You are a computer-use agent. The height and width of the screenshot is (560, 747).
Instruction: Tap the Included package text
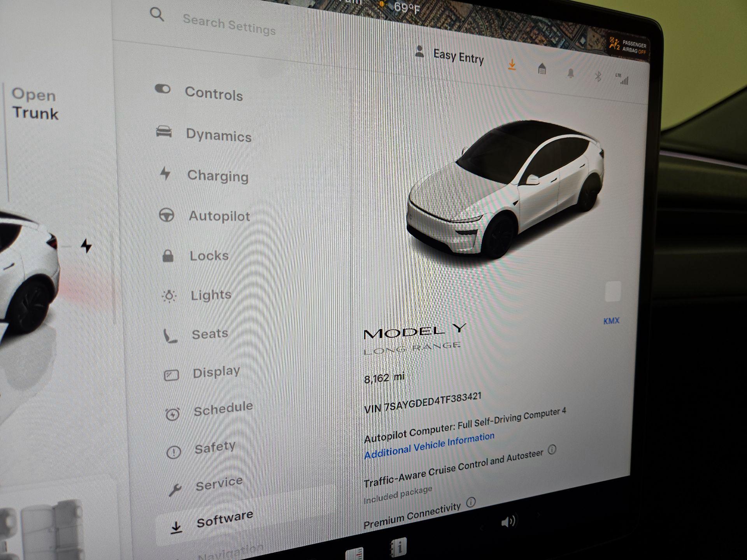(x=398, y=495)
